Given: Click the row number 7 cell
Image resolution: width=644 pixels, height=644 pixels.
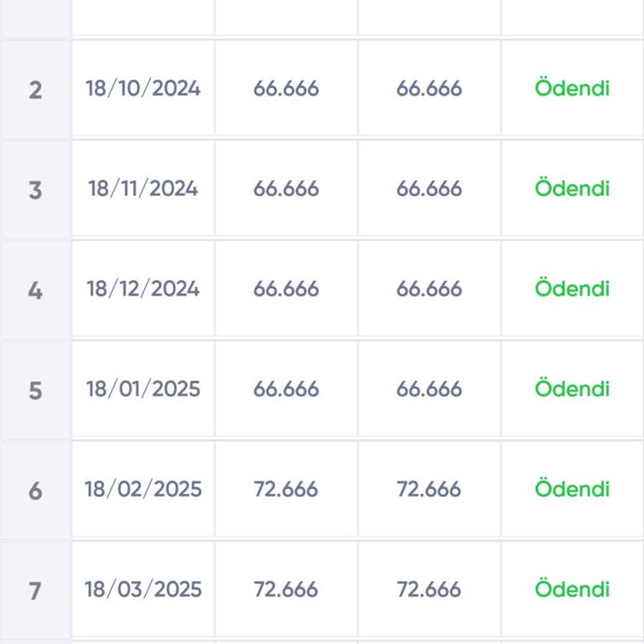Looking at the screenshot, I should (35, 591).
